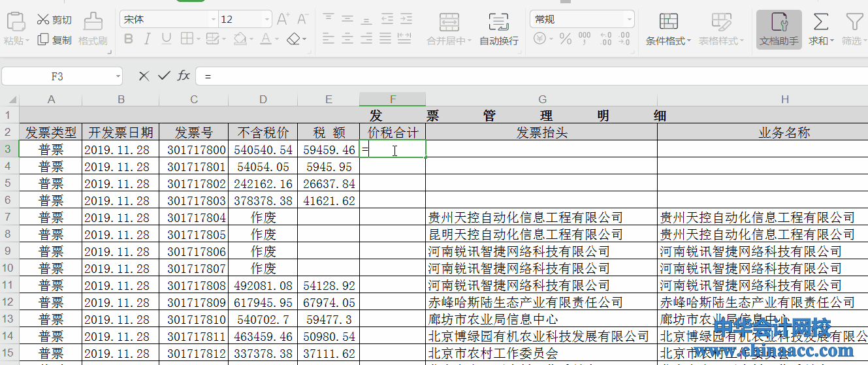Click 作废 in row 8
868x365 pixels.
coord(263,234)
